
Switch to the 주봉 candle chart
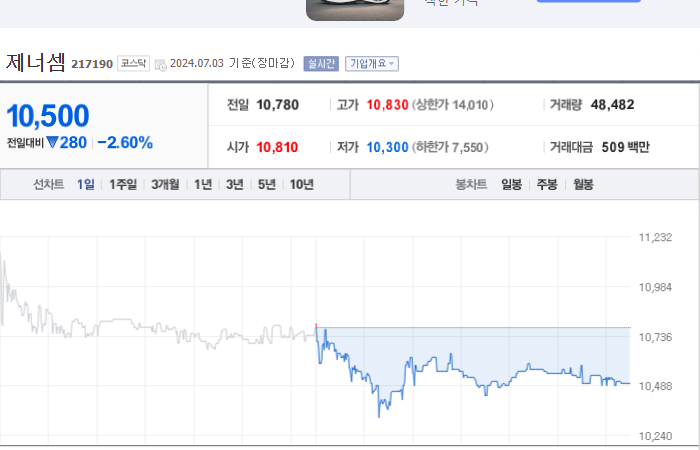547,184
